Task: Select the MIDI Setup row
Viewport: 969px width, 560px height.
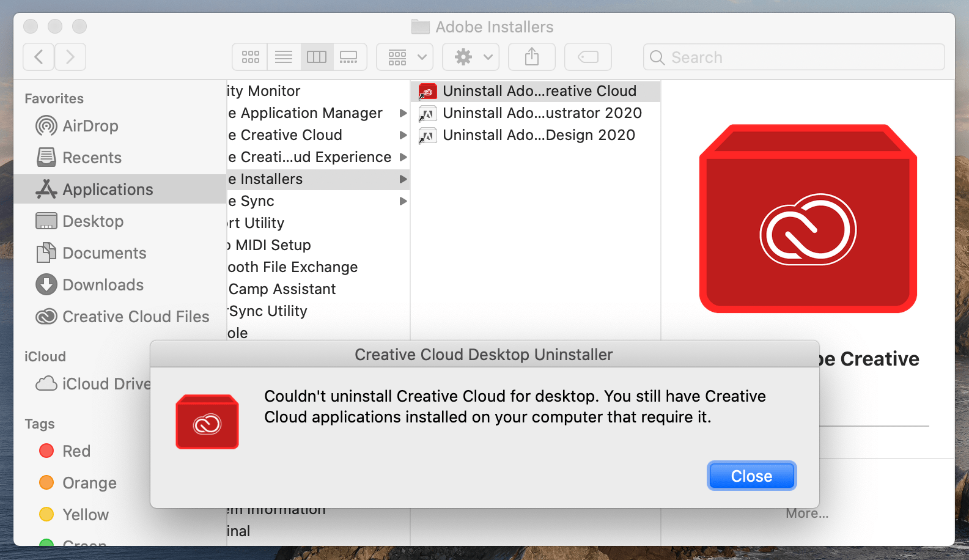Action: 318,245
